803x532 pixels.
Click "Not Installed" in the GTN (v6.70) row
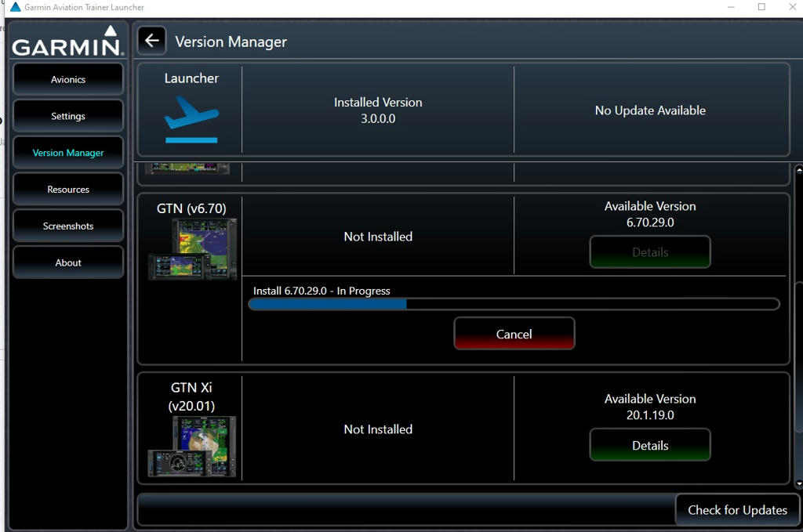pyautogui.click(x=378, y=237)
